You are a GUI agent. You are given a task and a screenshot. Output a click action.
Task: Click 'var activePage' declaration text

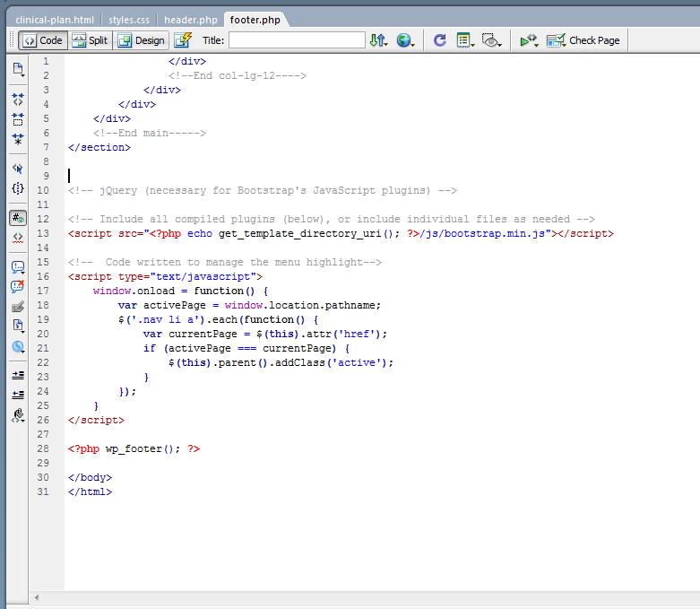(161, 305)
